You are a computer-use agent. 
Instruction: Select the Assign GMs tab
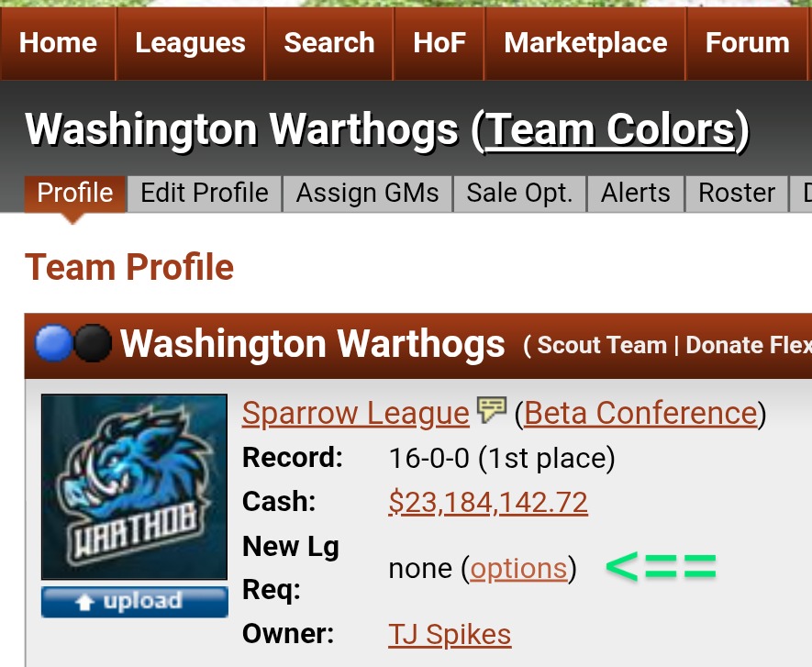click(x=367, y=194)
